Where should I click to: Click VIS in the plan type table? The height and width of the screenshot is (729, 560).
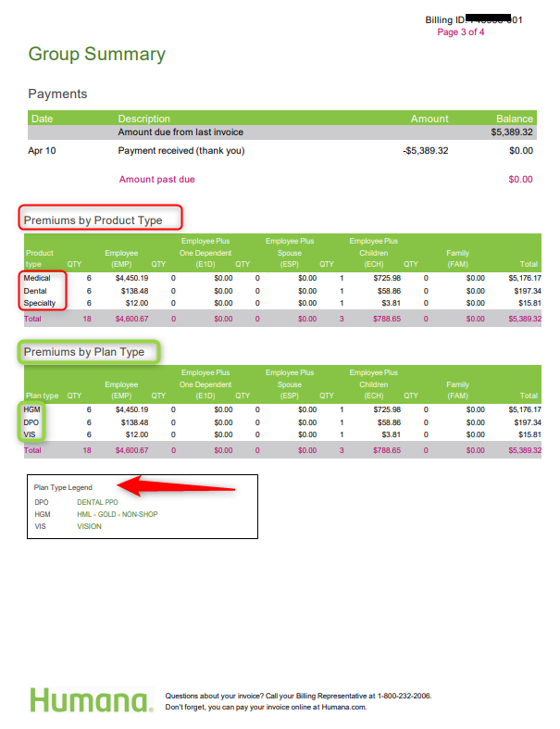pos(31,434)
